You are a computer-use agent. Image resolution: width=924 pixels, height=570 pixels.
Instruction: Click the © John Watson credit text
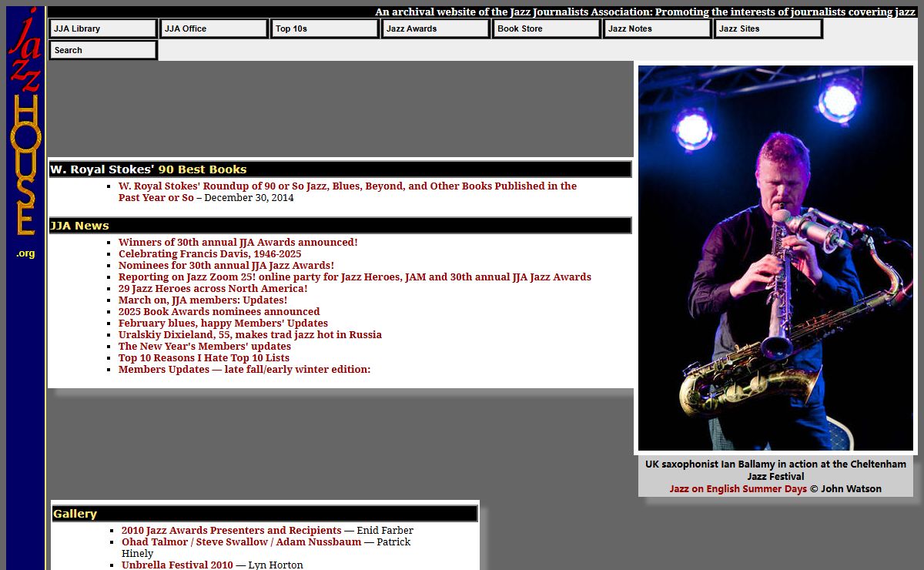coord(845,488)
